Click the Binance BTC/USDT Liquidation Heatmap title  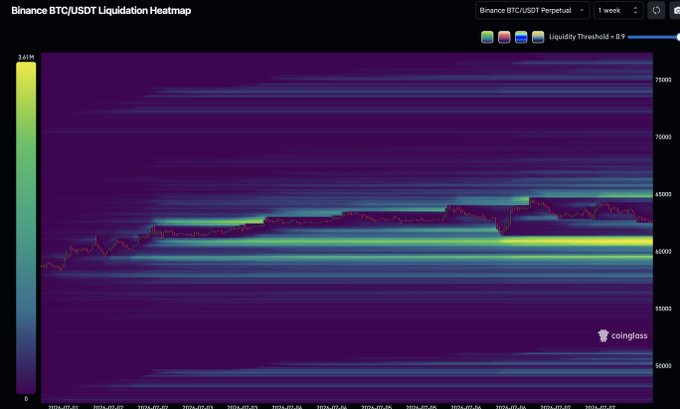pyautogui.click(x=101, y=10)
